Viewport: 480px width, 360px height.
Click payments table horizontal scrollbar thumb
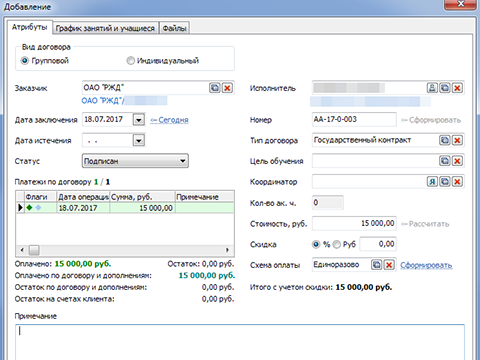(34, 250)
